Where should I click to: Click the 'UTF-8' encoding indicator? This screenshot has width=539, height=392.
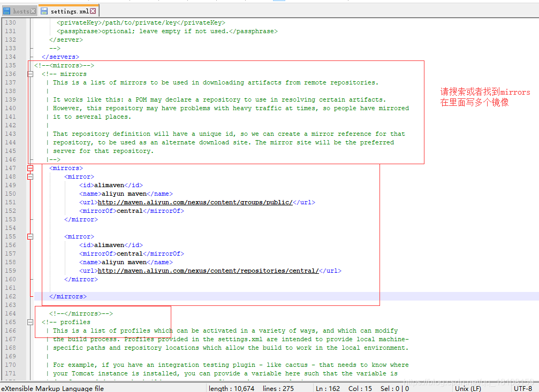[523, 389]
